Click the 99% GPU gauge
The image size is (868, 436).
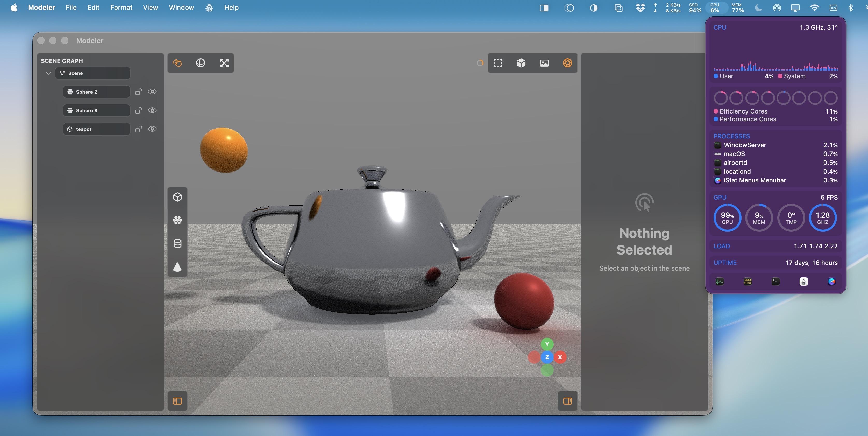tap(727, 218)
